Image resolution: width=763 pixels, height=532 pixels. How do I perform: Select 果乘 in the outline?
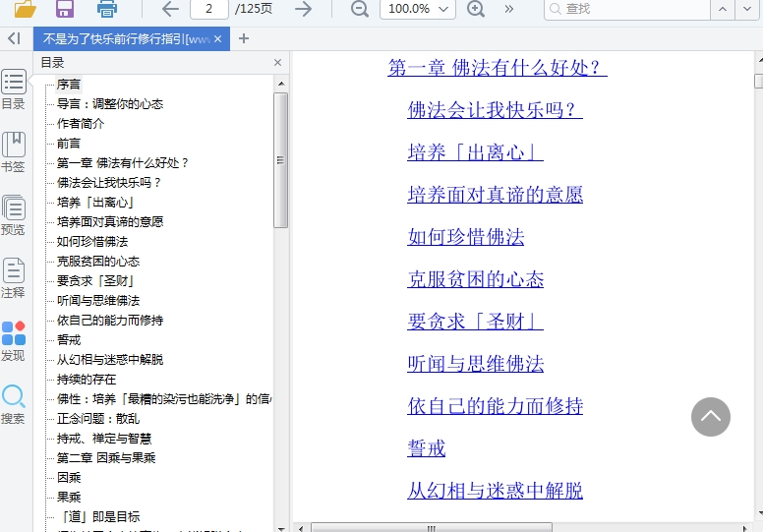69,498
